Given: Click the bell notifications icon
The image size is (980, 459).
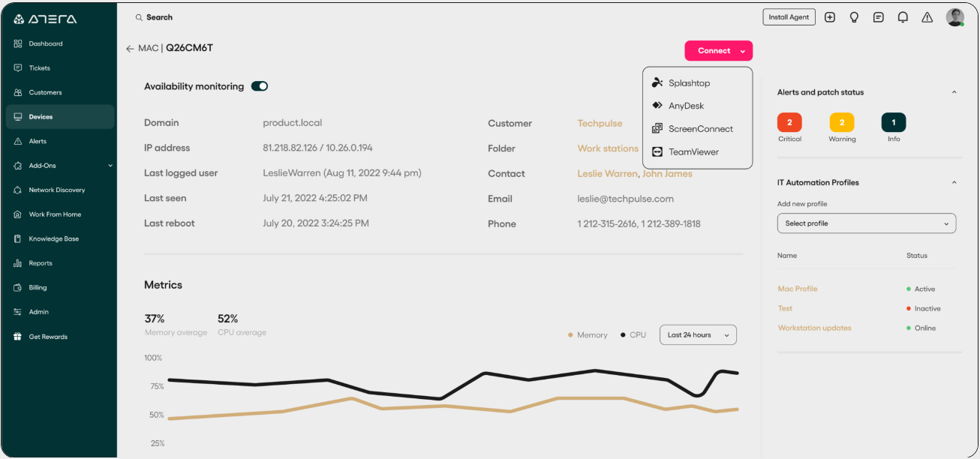Looking at the screenshot, I should pyautogui.click(x=903, y=17).
